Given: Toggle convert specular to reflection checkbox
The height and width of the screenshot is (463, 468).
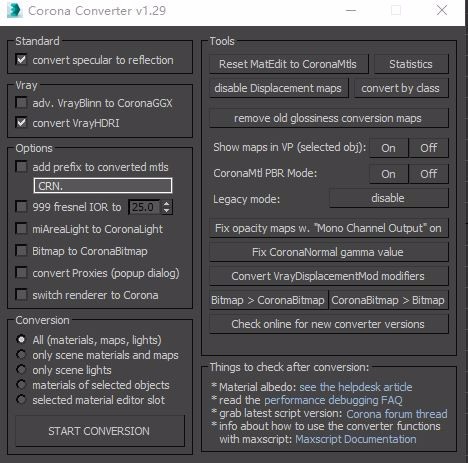Looking at the screenshot, I should tap(21, 60).
